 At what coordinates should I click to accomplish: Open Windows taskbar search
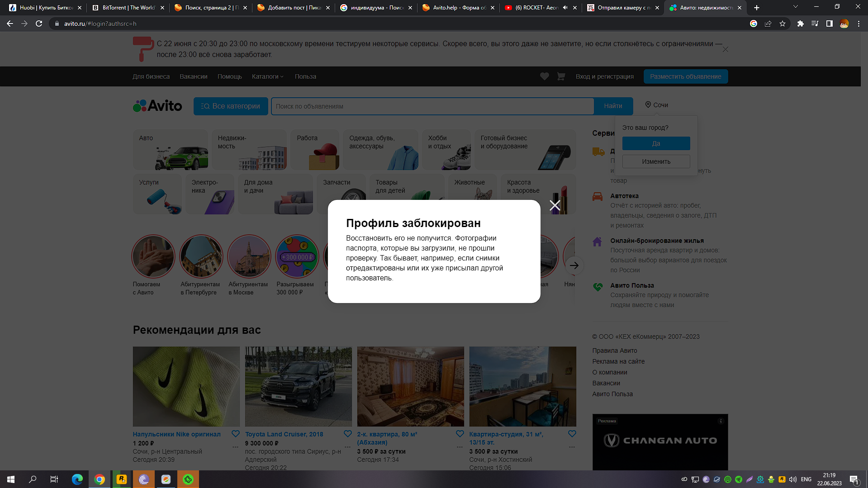33,479
